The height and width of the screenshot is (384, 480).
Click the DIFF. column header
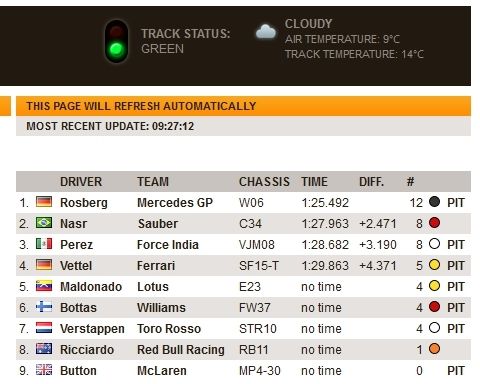[371, 182]
